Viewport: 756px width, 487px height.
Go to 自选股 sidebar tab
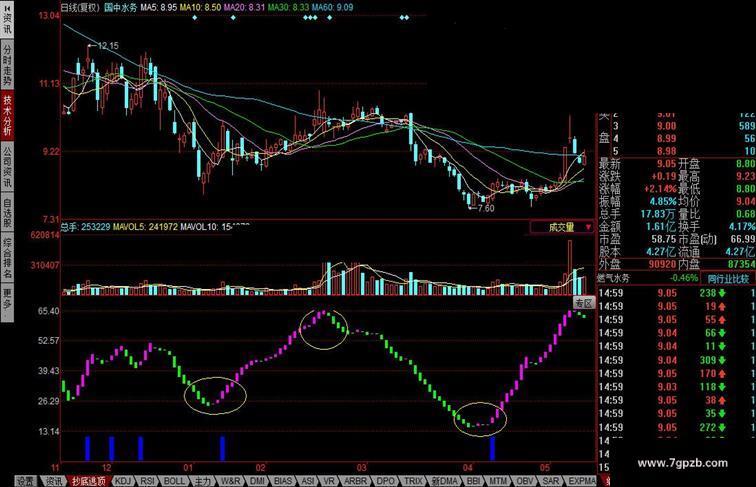click(7, 211)
